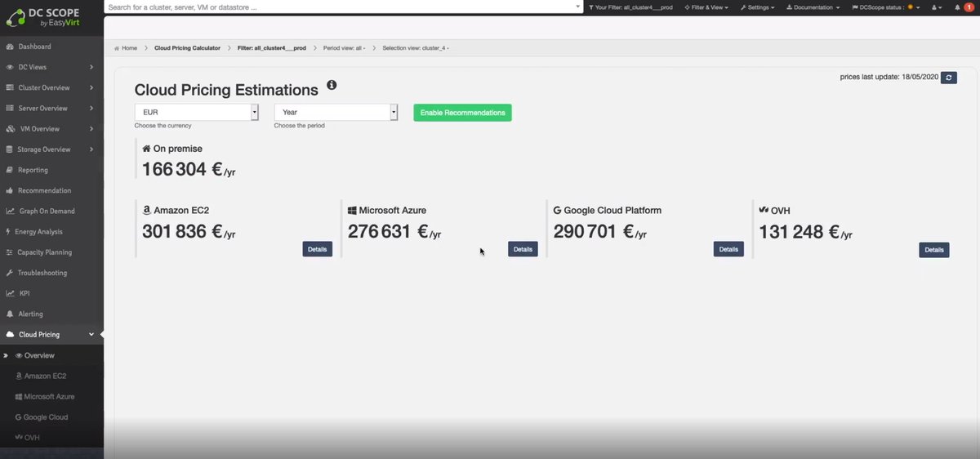The width and height of the screenshot is (980, 459).
Task: Click the KPI line chart icon
Action: [10, 293]
